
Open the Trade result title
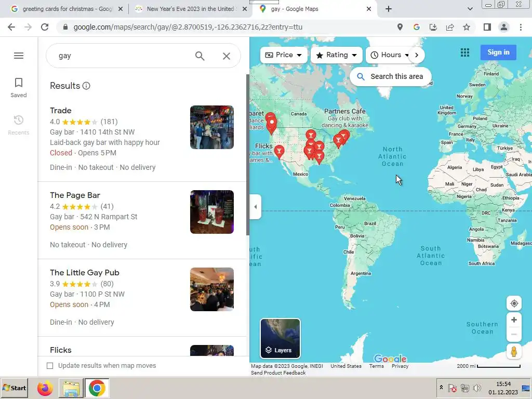pos(60,111)
